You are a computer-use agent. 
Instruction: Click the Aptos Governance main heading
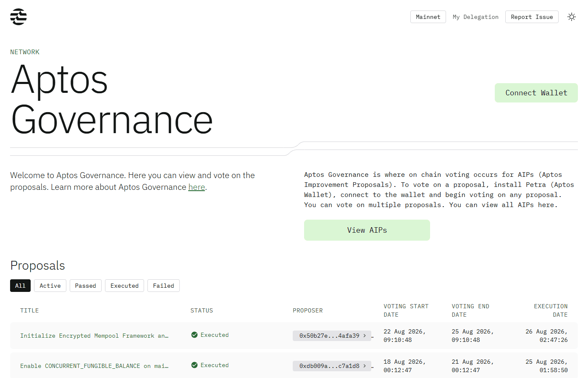pyautogui.click(x=112, y=99)
